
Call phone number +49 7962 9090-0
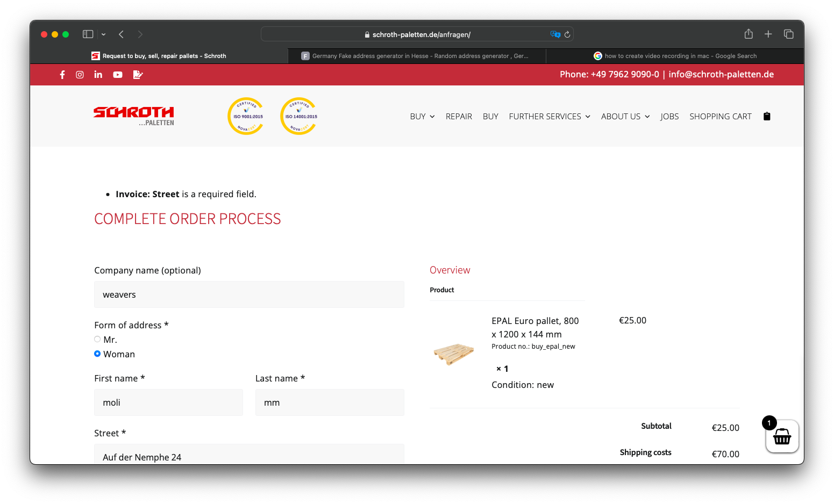[625, 74]
